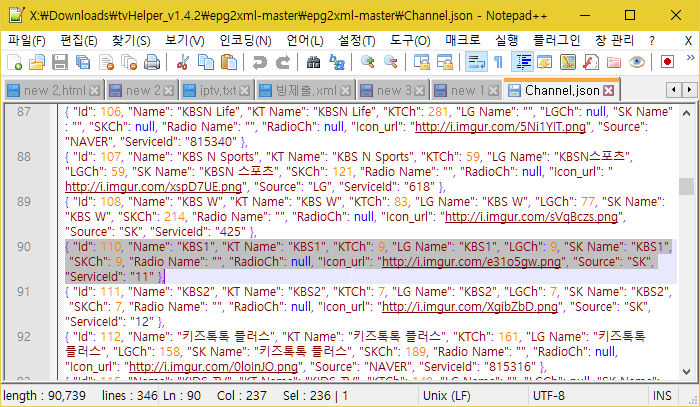Open Find using the binoculars icon
This screenshot has height=407, width=700.
(313, 62)
